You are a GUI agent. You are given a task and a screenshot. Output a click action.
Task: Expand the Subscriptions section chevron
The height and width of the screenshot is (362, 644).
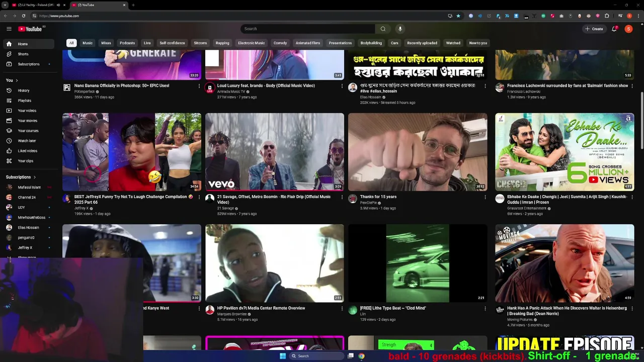pos(34,177)
